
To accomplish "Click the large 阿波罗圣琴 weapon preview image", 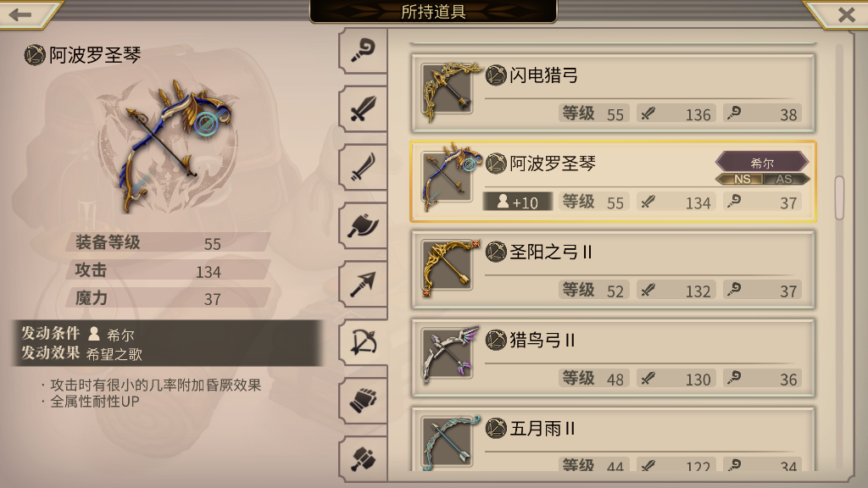I will click(168, 145).
